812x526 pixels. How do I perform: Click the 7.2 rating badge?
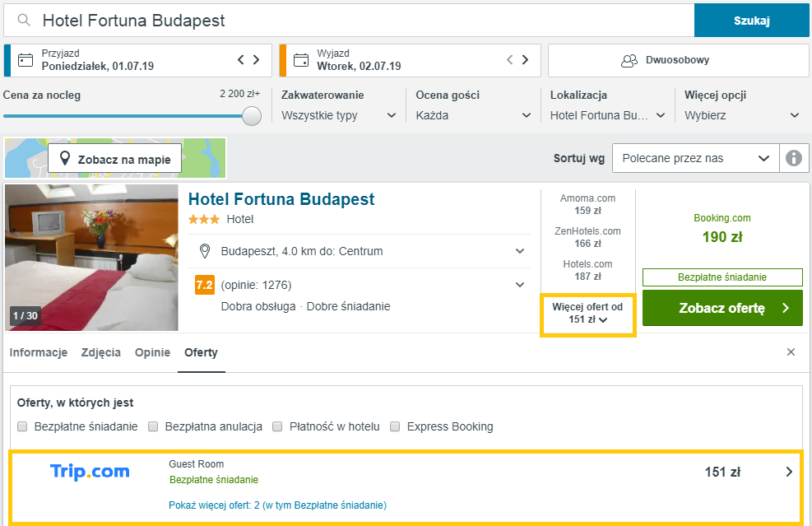tap(205, 285)
